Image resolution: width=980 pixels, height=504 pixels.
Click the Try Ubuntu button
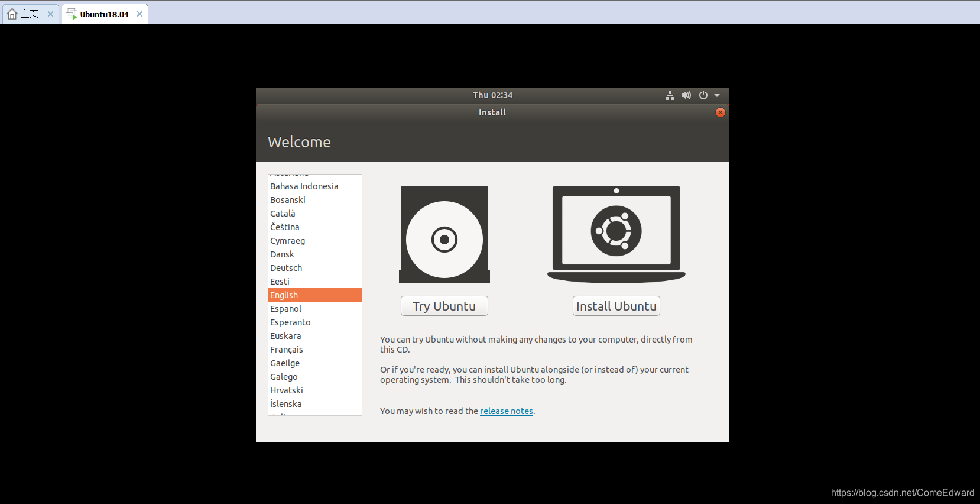click(x=444, y=306)
